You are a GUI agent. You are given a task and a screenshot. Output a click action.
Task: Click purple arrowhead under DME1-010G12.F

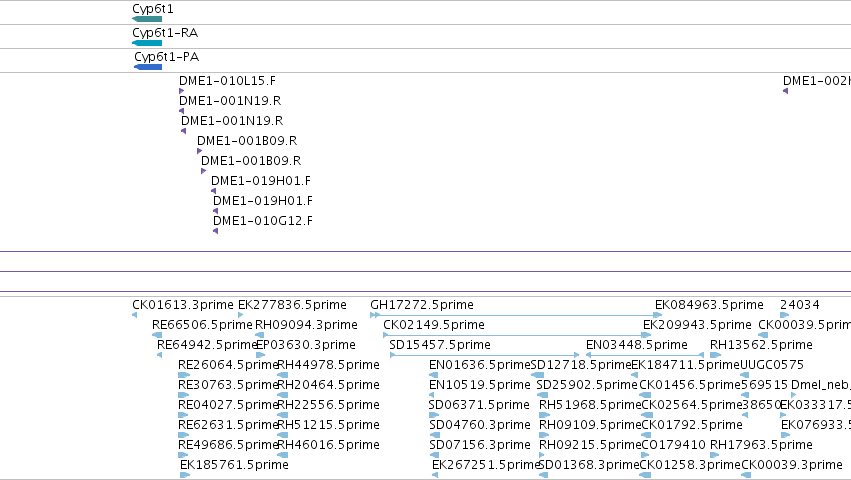pyautogui.click(x=215, y=231)
